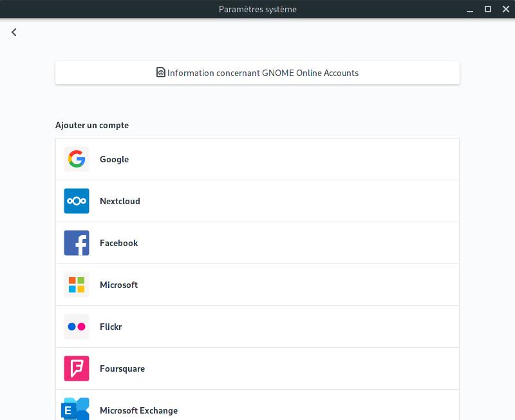The width and height of the screenshot is (515, 420).
Task: Click the Paramètres système window title
Action: [257, 9]
